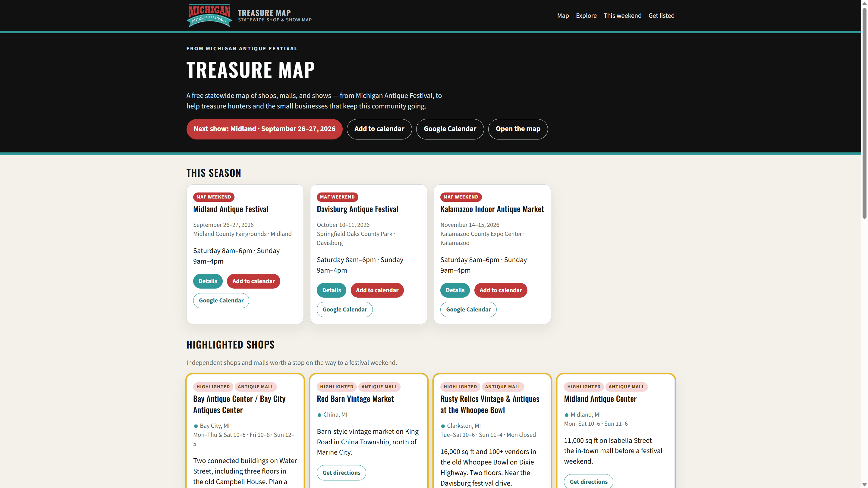Image resolution: width=868 pixels, height=488 pixels.
Task: Click the hero Add to calendar button
Action: (379, 129)
